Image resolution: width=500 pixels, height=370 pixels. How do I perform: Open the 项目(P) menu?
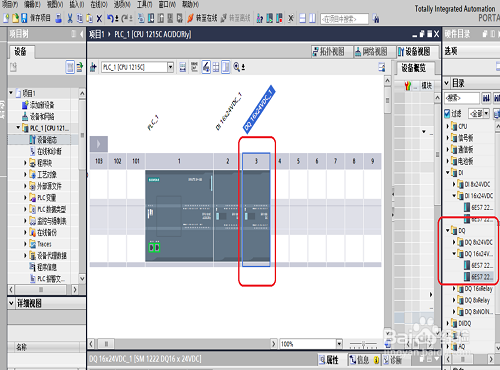pyautogui.click(x=10, y=4)
